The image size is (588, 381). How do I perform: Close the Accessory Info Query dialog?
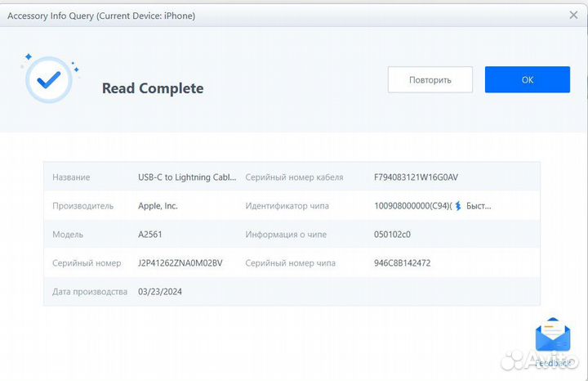[573, 15]
